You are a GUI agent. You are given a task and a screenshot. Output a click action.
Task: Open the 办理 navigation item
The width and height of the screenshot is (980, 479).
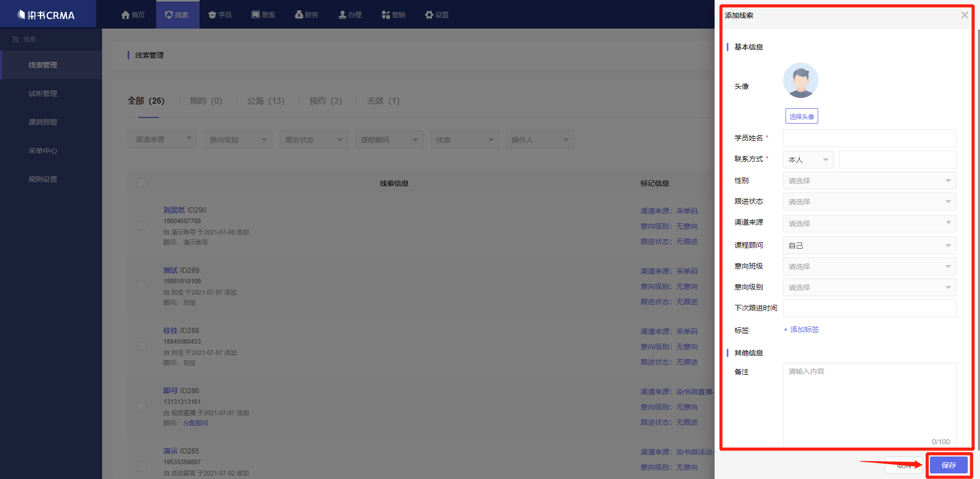point(350,15)
